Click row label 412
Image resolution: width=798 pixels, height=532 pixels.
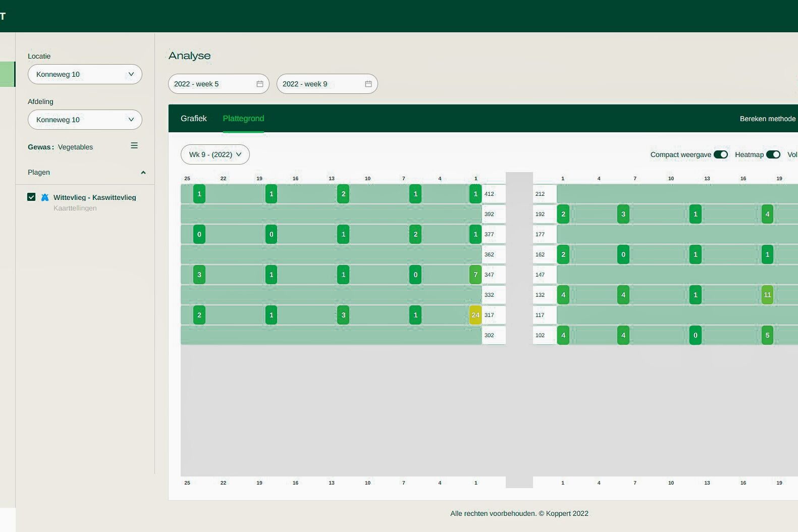(x=490, y=194)
